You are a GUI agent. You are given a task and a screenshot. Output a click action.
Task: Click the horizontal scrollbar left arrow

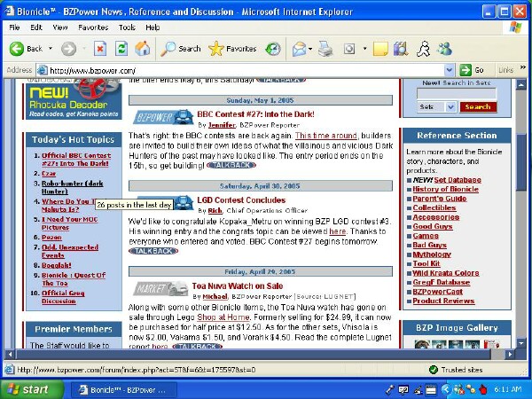10,354
